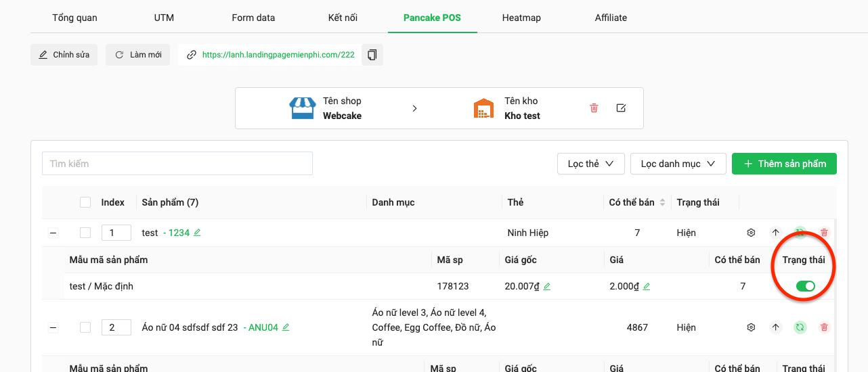The width and height of the screenshot is (868, 372).
Task: Collapse the test product row
Action: tap(53, 233)
